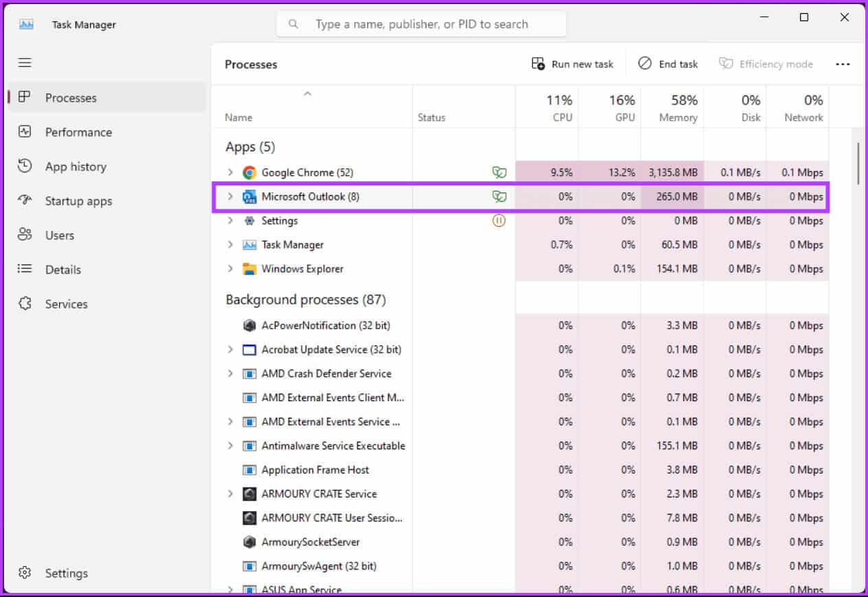Click the ArmourySwAgent process icon

[249, 566]
